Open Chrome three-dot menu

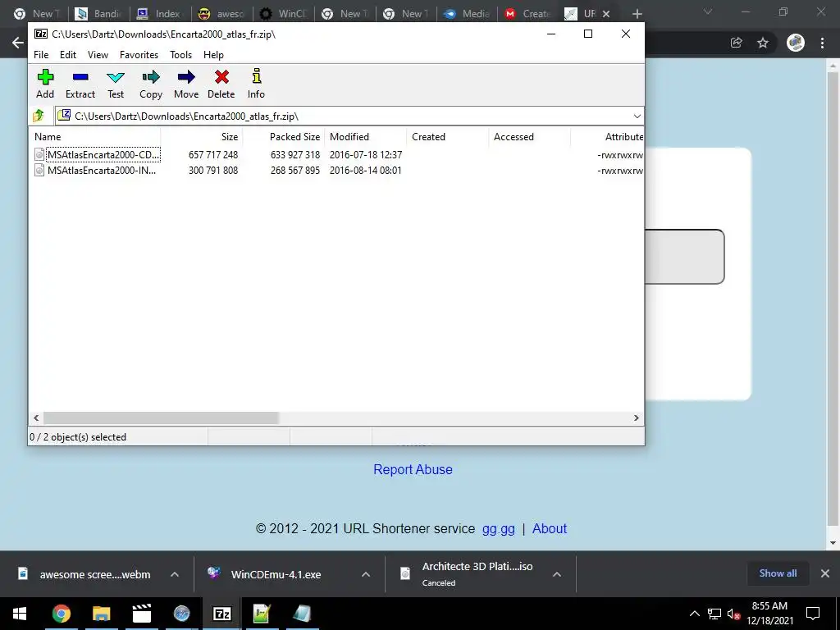pos(822,43)
